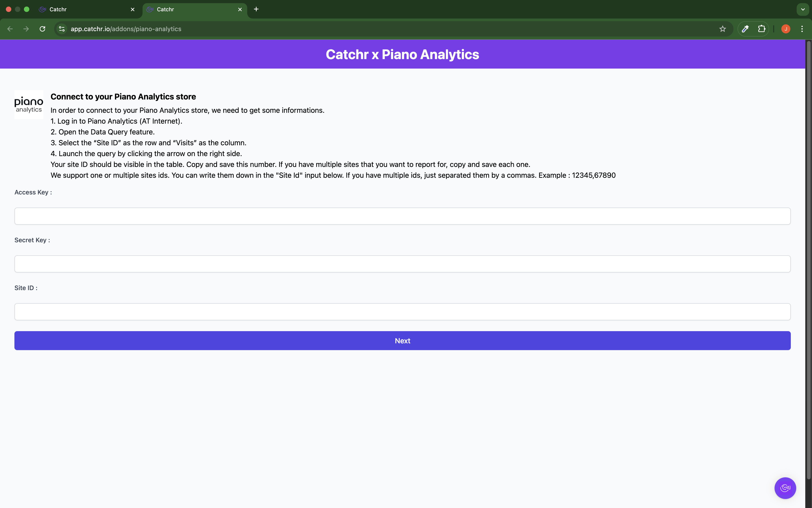Click the step 4 'Launch the query' text
The width and height of the screenshot is (812, 508).
coord(146,154)
